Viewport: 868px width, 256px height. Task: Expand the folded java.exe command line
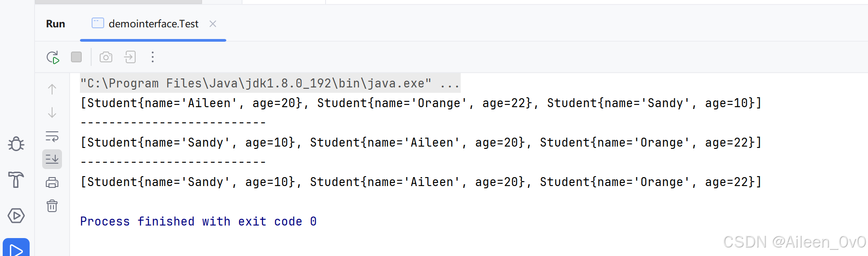[x=450, y=83]
